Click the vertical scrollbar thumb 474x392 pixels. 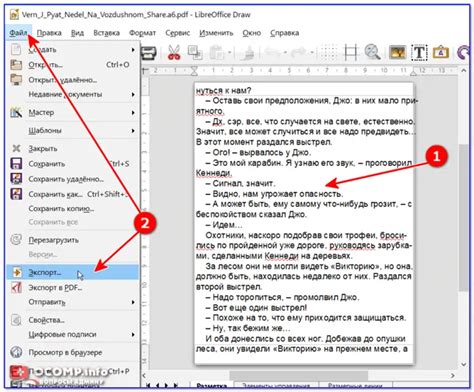463,218
